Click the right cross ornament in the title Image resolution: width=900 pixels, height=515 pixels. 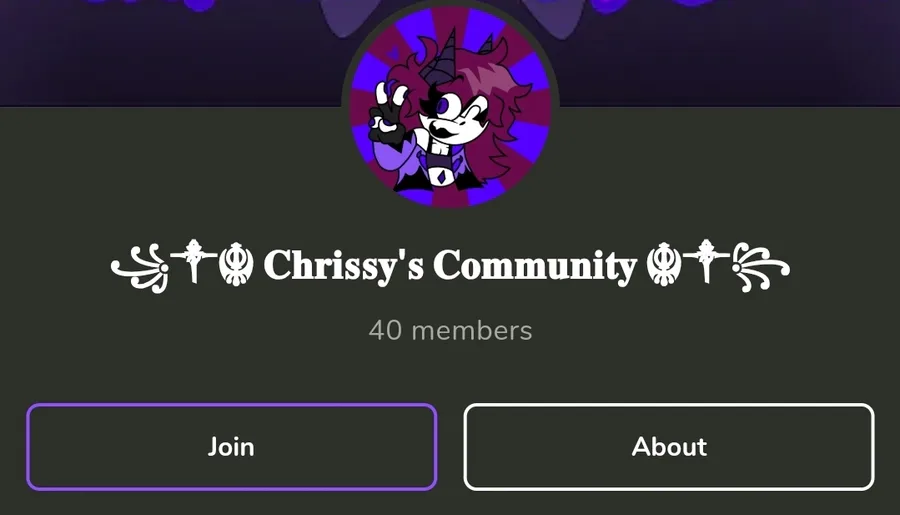[x=706, y=261]
